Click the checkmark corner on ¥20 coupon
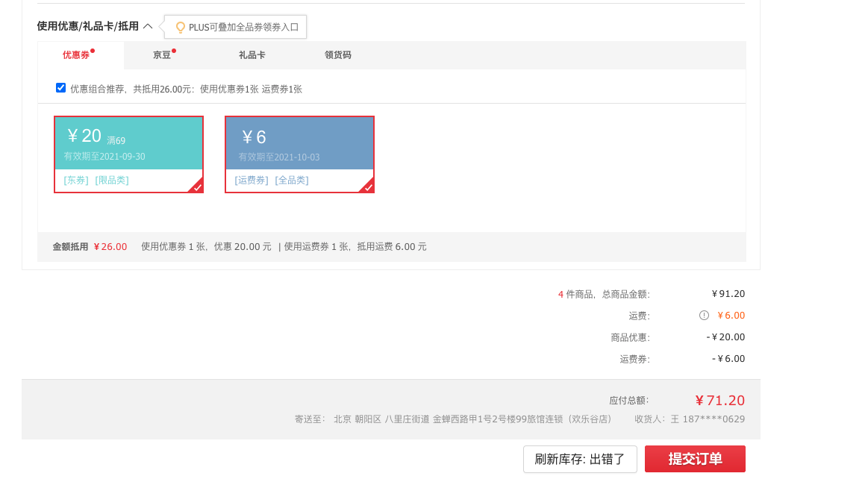 point(196,186)
